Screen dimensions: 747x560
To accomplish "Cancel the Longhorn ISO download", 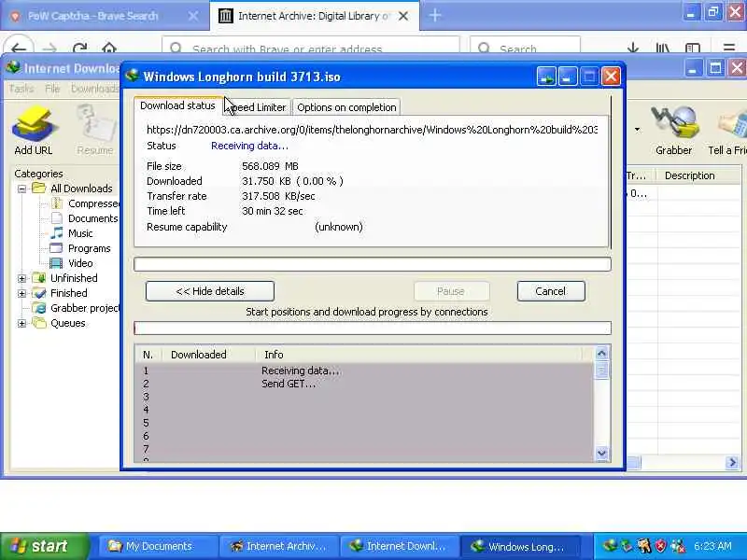I will [x=551, y=291].
